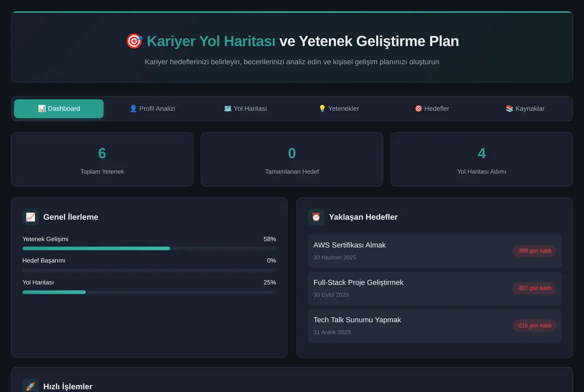
Task: Select the AWS Sertifikası Almak goal
Action: coord(435,251)
